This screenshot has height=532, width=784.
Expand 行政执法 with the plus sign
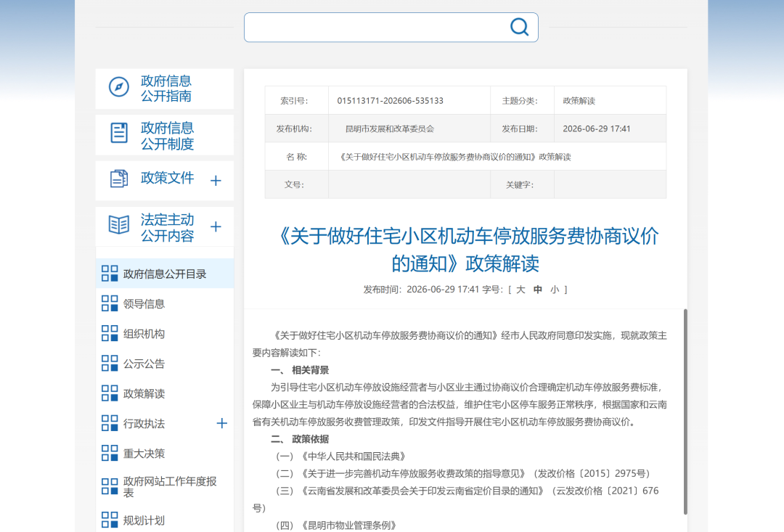[221, 424]
